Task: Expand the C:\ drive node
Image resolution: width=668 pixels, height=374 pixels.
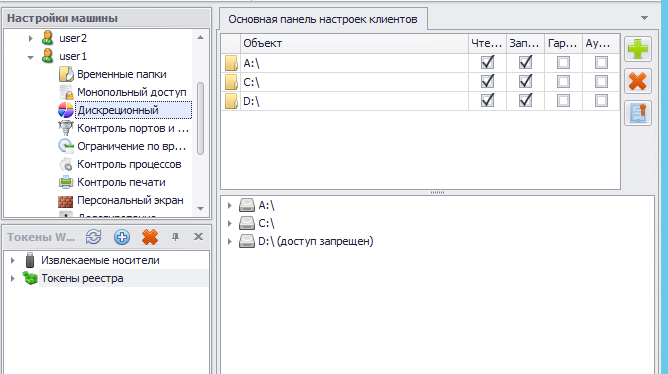Action: pos(230,223)
